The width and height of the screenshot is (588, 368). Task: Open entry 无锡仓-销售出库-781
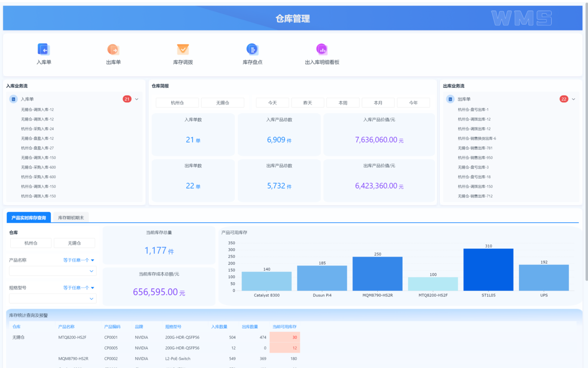coord(475,148)
